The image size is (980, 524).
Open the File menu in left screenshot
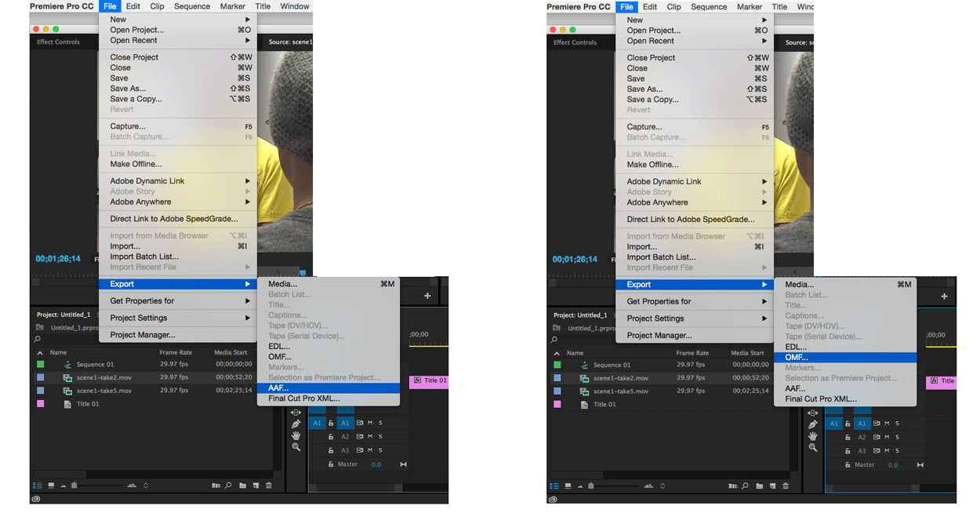pos(110,6)
